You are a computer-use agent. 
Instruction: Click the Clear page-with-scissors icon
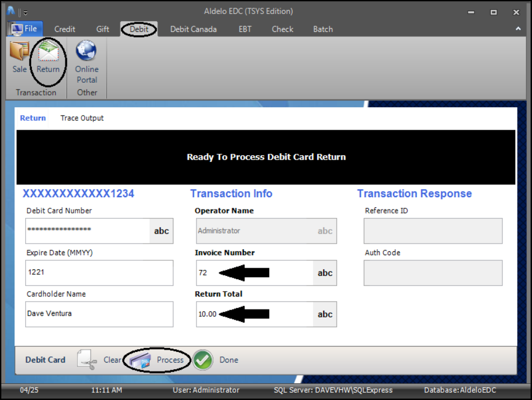coord(87,360)
